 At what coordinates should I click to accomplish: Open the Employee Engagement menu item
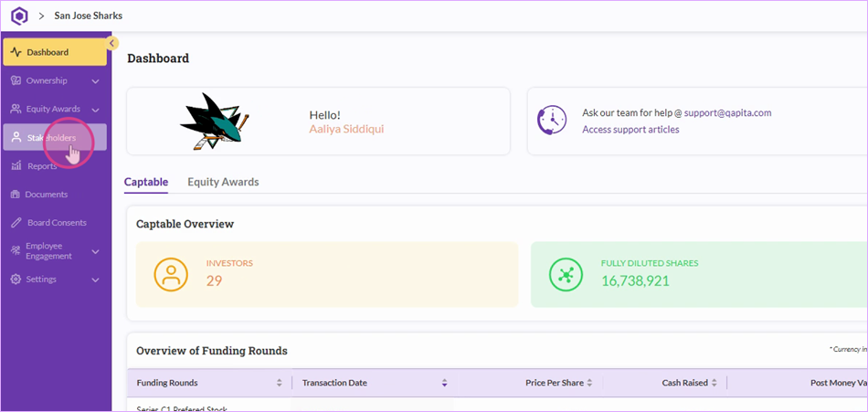[55, 251]
